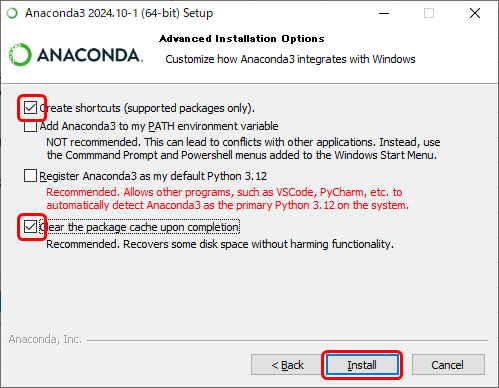Viewport: 499px width, 388px height.
Task: Click the red Recommended note about VSCode, PyCharm
Action: click(227, 199)
